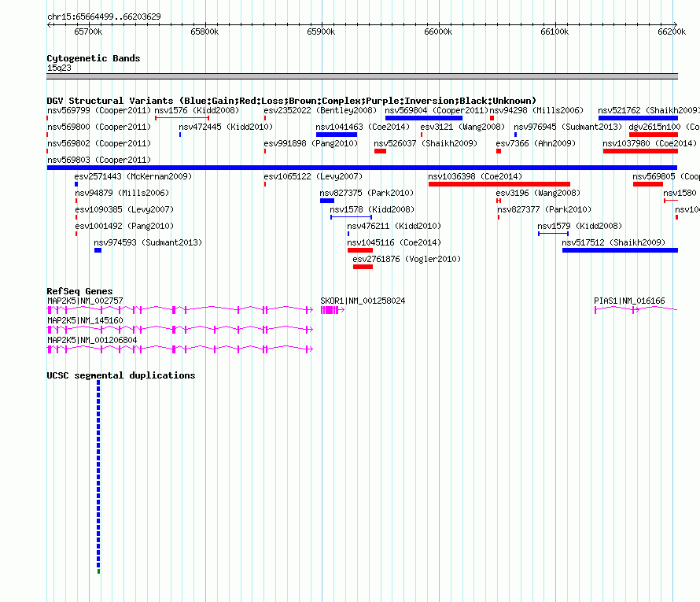The image size is (700, 602).
Task: Open nsv569802 (Cooper2011) variant label
Action: (x=99, y=143)
